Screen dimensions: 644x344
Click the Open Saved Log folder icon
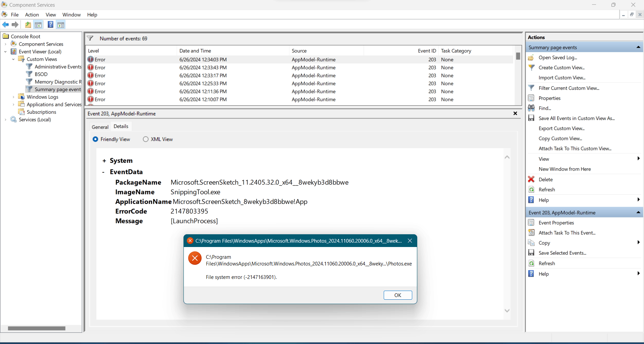pos(531,58)
